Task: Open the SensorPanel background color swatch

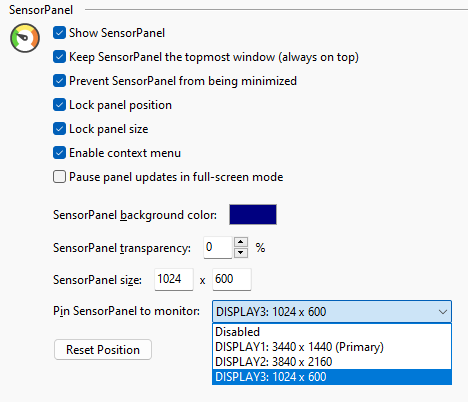Action: pos(253,215)
